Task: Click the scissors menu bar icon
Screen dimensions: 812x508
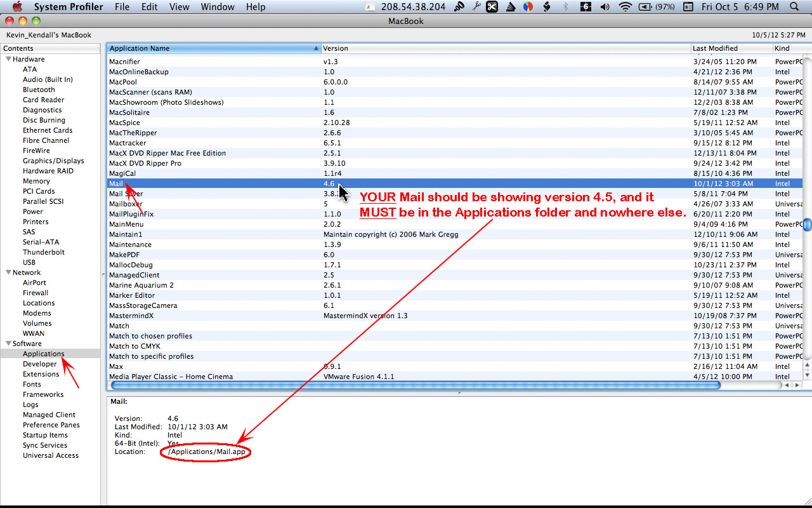Action: [492, 7]
